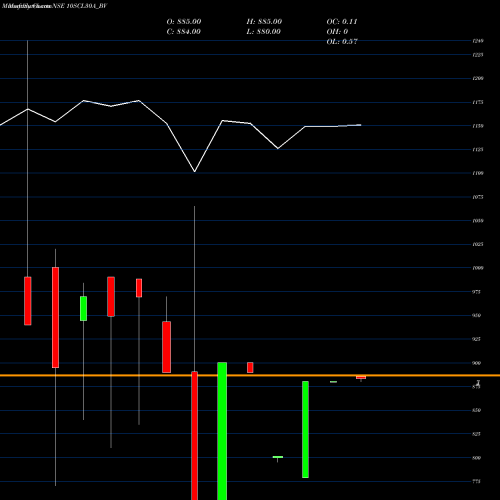Click the orange horizontal price line
The width and height of the screenshot is (500, 500).
click(250, 375)
